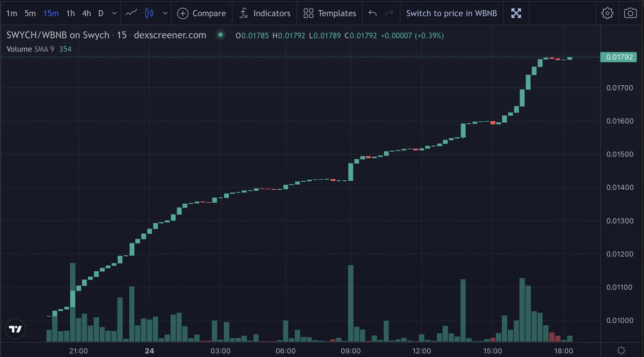Image resolution: width=644 pixels, height=357 pixels.
Task: Select the D daily timeframe
Action: [101, 13]
